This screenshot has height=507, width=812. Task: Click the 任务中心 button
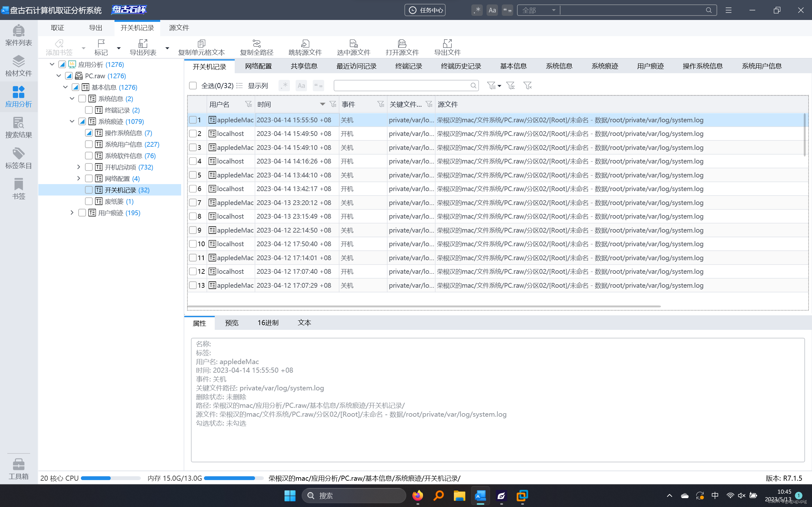point(425,10)
